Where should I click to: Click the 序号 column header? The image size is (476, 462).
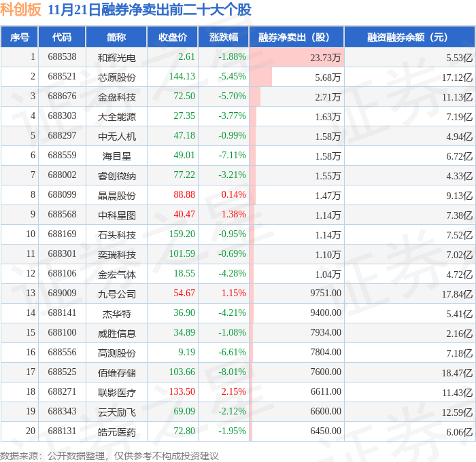(20, 37)
